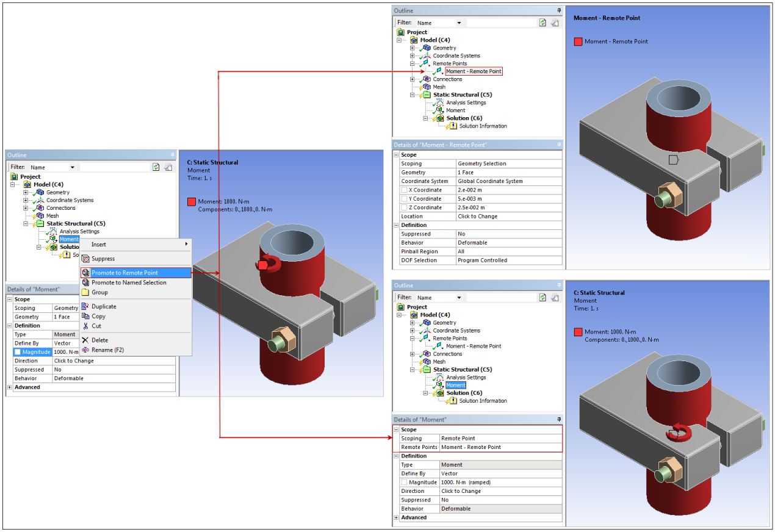Click Geometry icon in top-right Outline

pyautogui.click(x=427, y=48)
